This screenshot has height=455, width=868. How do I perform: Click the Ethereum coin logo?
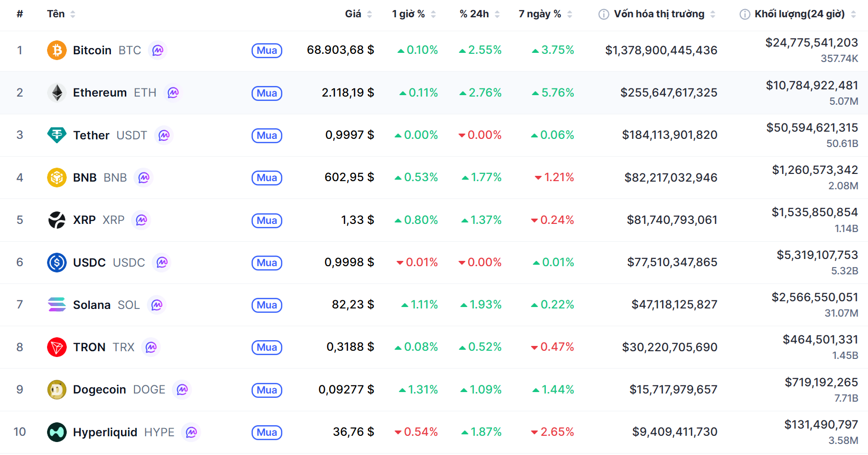tap(57, 93)
